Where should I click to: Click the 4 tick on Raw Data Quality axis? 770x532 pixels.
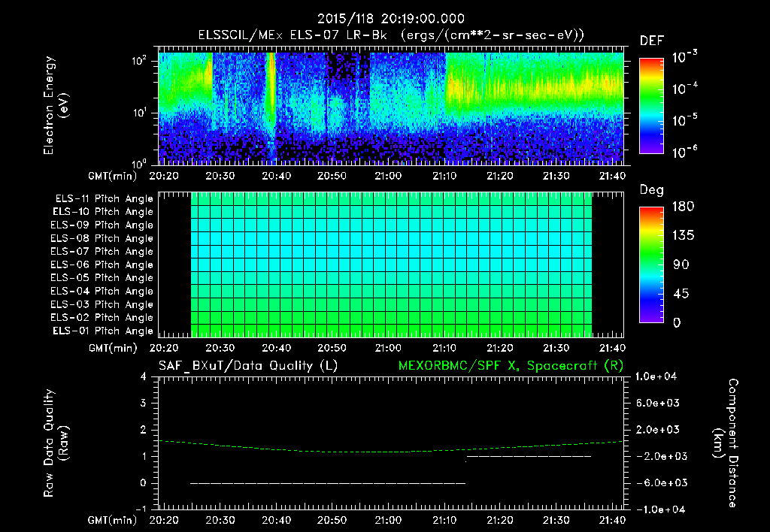pyautogui.click(x=143, y=376)
